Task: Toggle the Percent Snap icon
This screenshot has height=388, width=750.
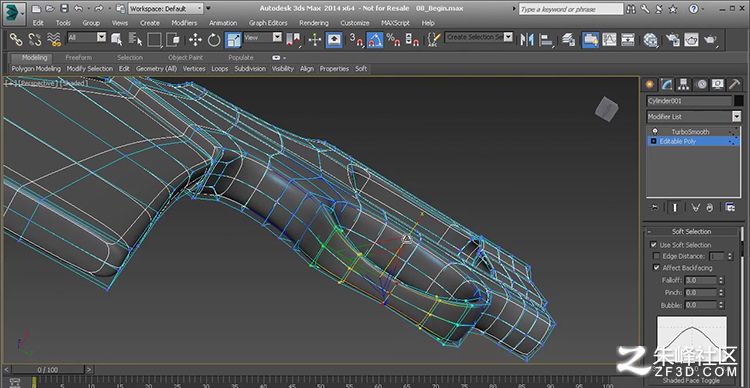Action: pos(393,40)
